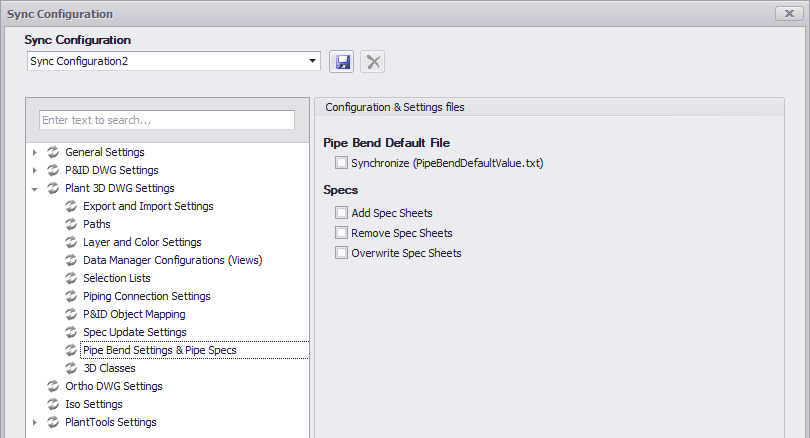The width and height of the screenshot is (810, 438).
Task: Click sync icon beside P&ID DWG Settings
Action: (x=53, y=170)
